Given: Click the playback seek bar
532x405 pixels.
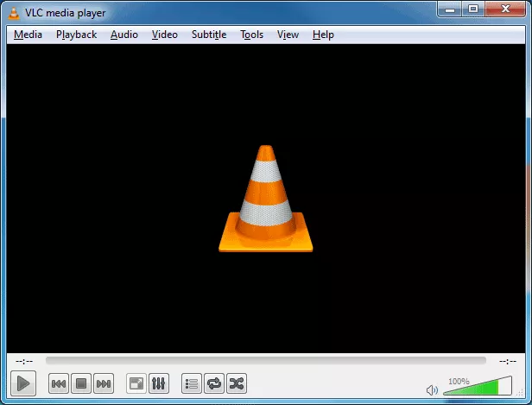Looking at the screenshot, I should 266,361.
